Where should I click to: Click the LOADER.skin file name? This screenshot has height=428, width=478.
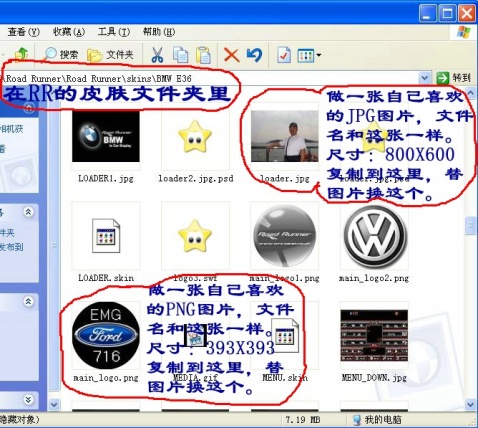pos(106,278)
